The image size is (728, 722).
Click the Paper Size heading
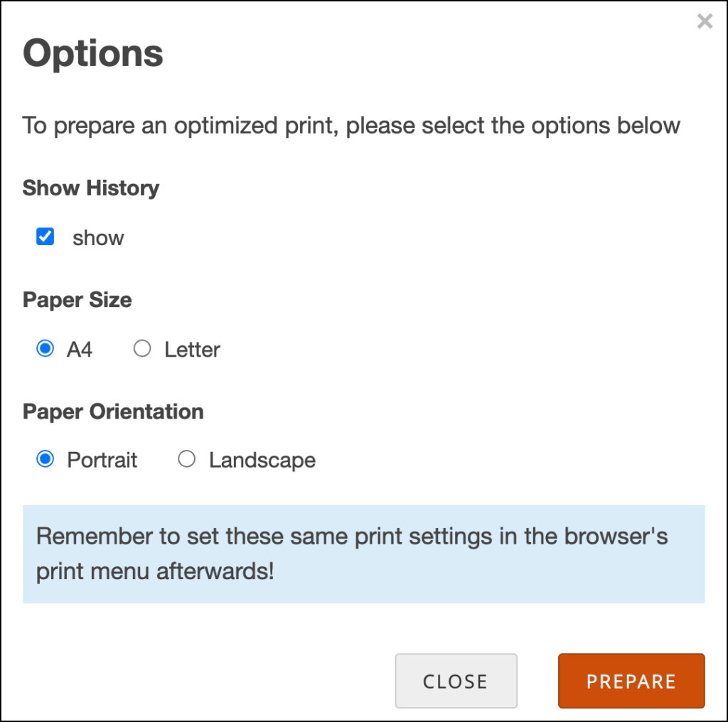(x=77, y=300)
